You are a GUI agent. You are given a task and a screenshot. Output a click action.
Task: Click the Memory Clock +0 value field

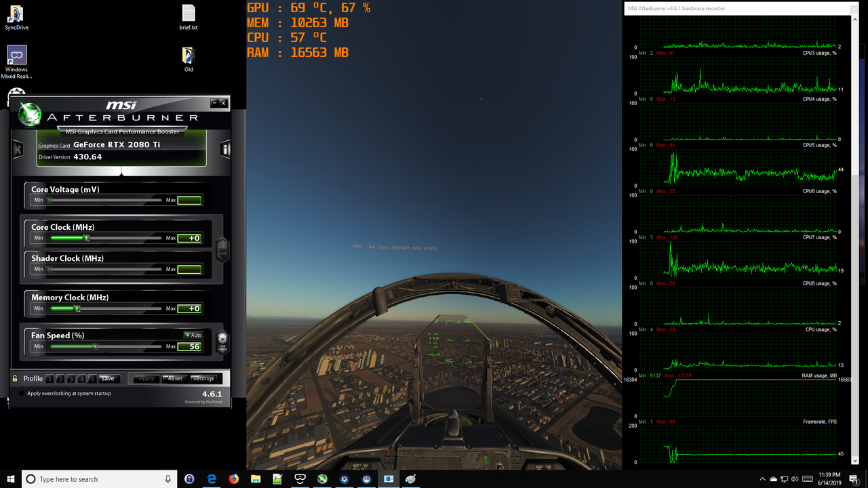[190, 308]
